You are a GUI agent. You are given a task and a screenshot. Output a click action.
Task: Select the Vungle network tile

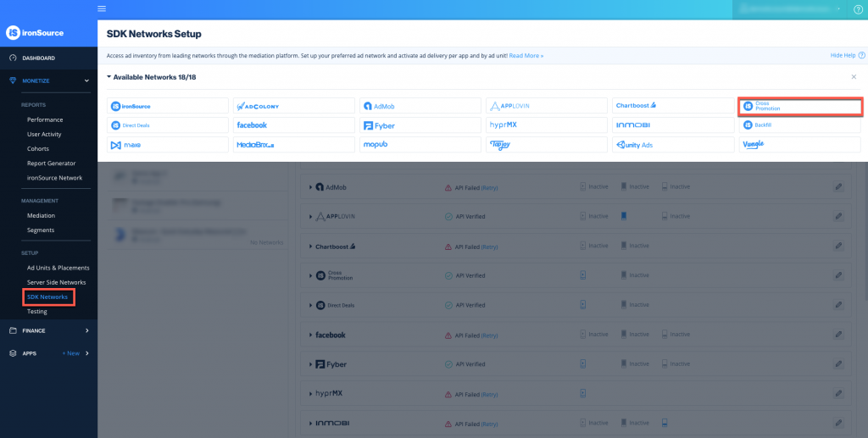click(x=800, y=145)
